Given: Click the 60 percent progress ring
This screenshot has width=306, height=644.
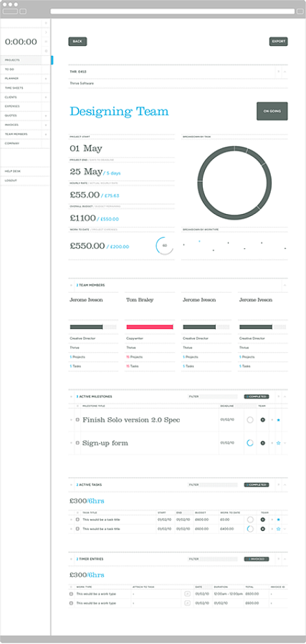Looking at the screenshot, I should 165,245.
